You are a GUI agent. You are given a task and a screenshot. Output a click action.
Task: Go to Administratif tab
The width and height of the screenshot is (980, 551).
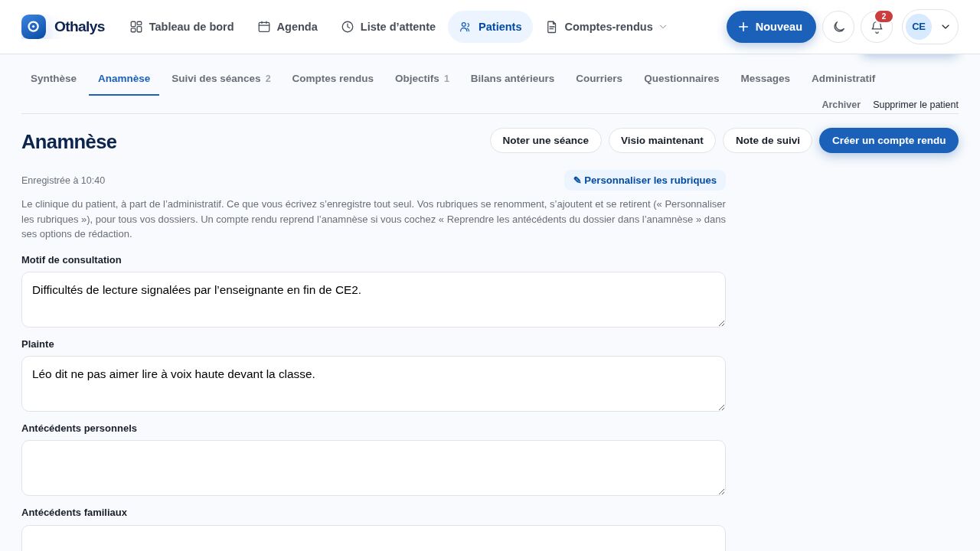click(843, 79)
